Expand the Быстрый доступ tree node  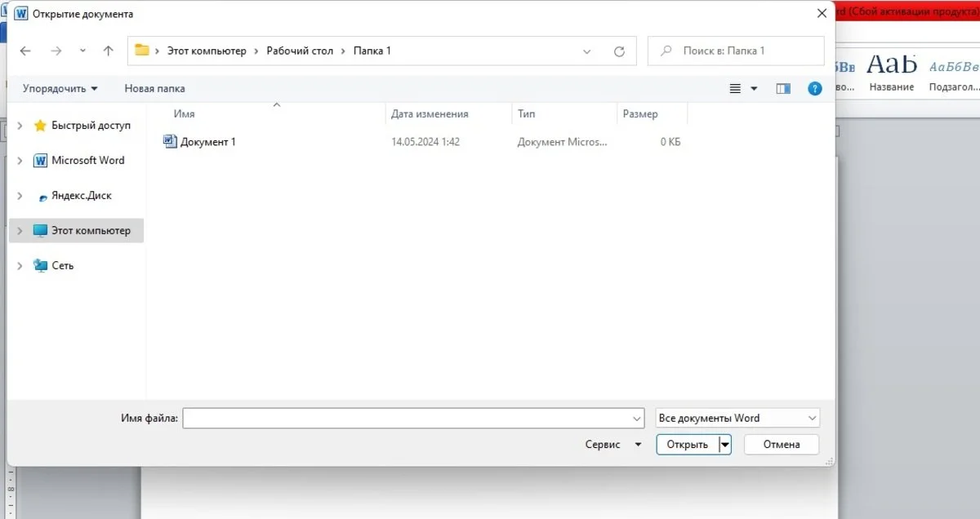tap(20, 126)
